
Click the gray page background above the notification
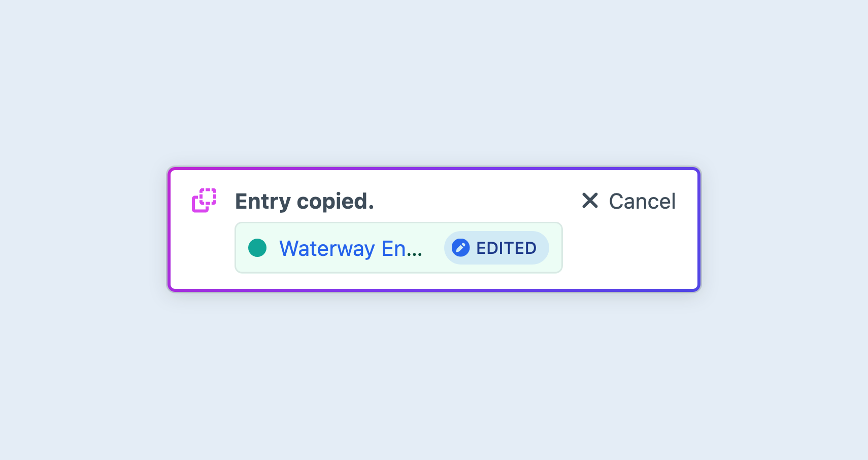434,81
